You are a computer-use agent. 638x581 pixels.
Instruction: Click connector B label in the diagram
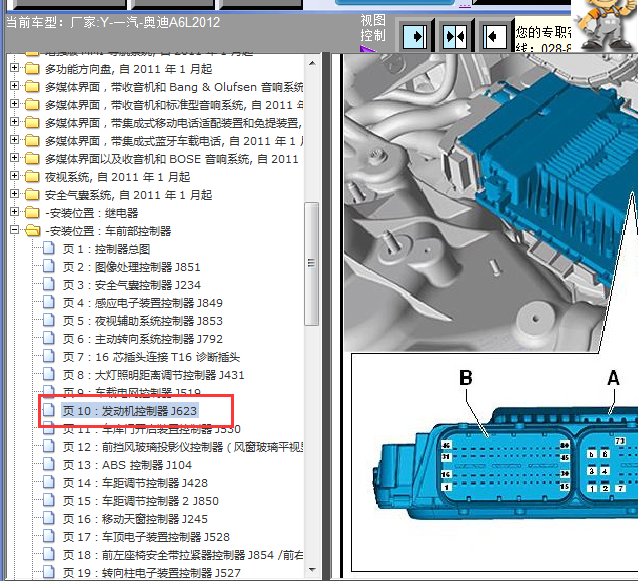pos(465,378)
